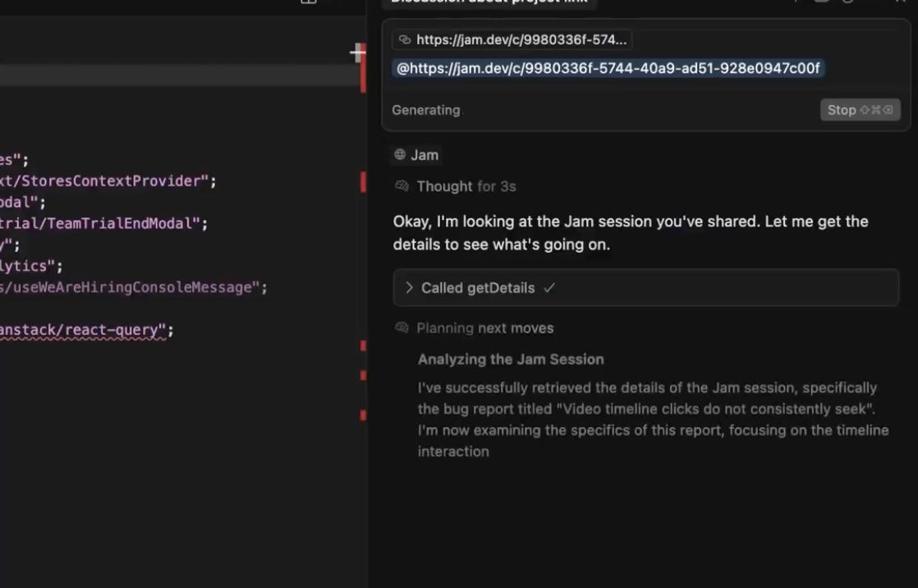Click the Jam tool label
918x588 pixels.
(425, 155)
